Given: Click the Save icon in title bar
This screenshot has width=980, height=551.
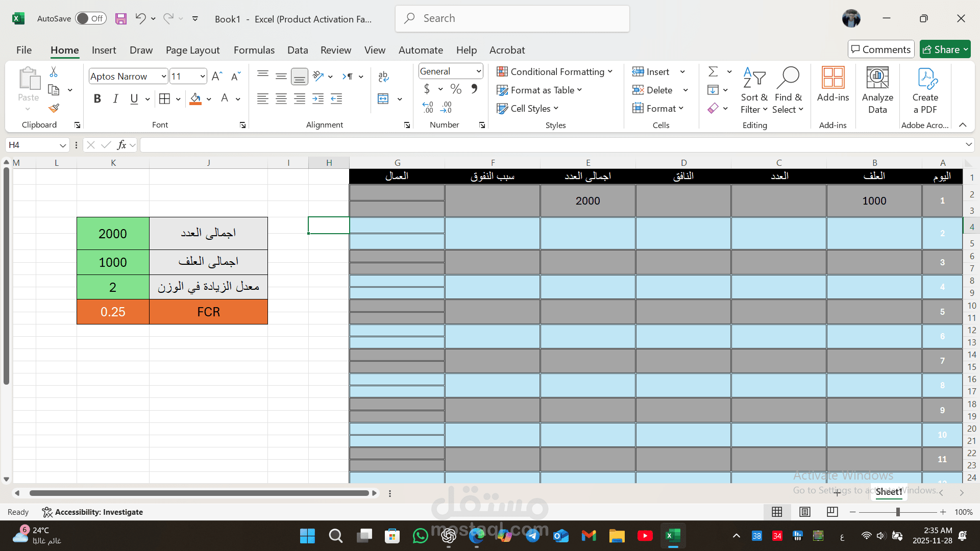Looking at the screenshot, I should tap(121, 19).
